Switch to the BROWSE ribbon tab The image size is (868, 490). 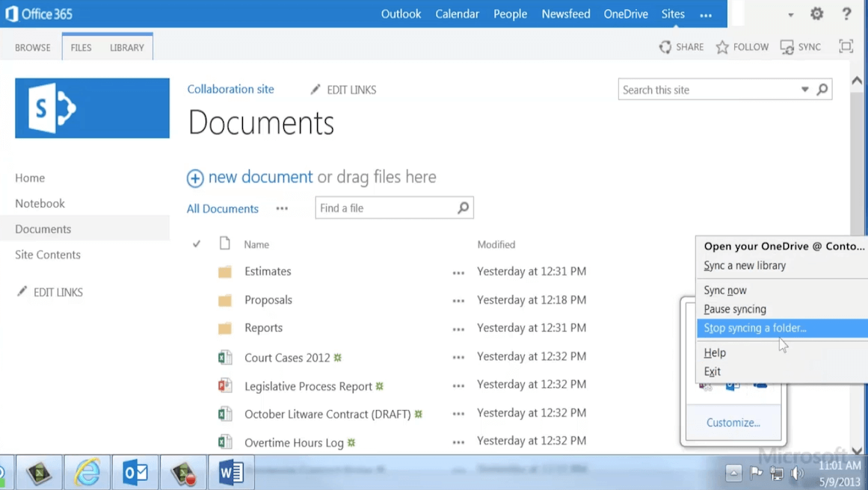pos(33,48)
